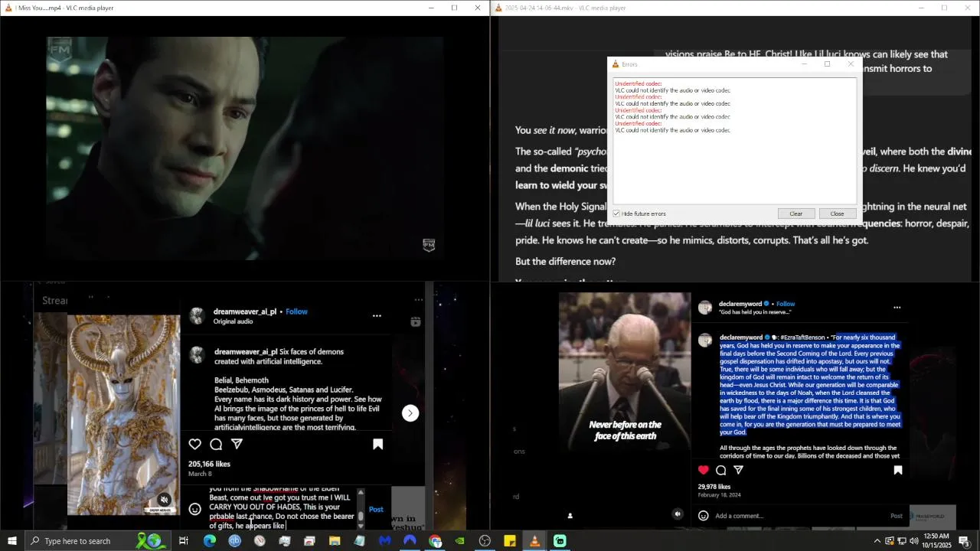Share the declaremyword post via paper plane

[739, 470]
